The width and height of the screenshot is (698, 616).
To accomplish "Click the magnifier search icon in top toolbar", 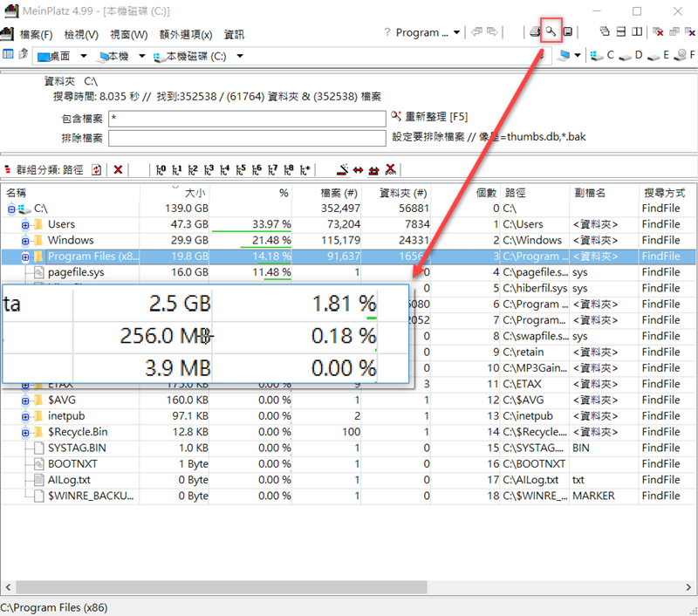I will (x=551, y=32).
